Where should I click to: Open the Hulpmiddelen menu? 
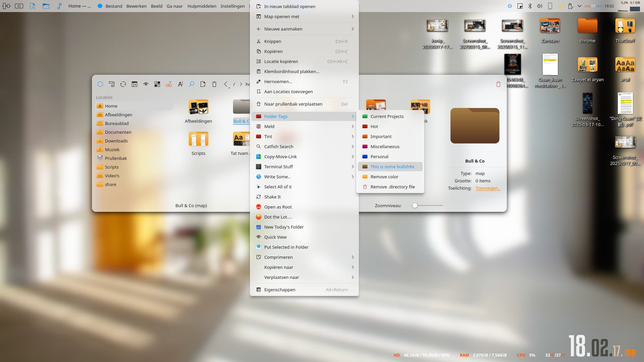click(x=202, y=6)
